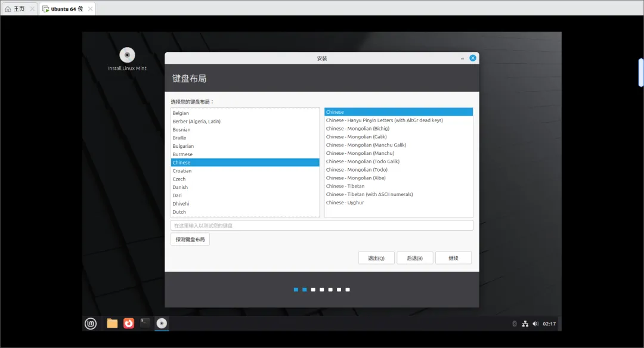The image size is (644, 348).
Task: Click the 后退(B) button
Action: [415, 258]
